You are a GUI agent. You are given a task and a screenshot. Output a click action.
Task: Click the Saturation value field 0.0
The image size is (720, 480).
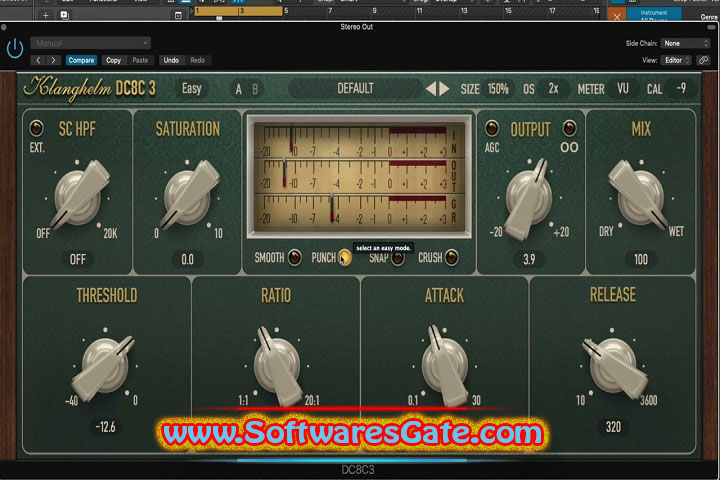click(187, 260)
